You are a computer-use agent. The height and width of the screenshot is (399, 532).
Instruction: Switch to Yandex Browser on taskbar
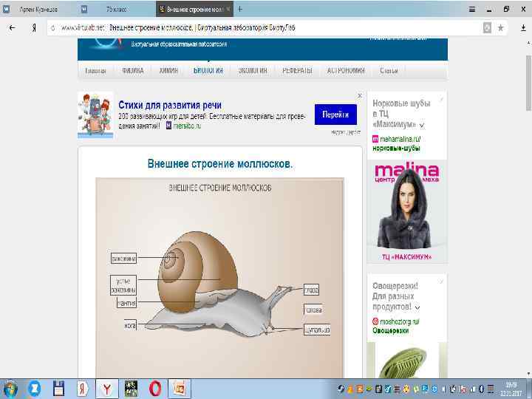pos(107,389)
